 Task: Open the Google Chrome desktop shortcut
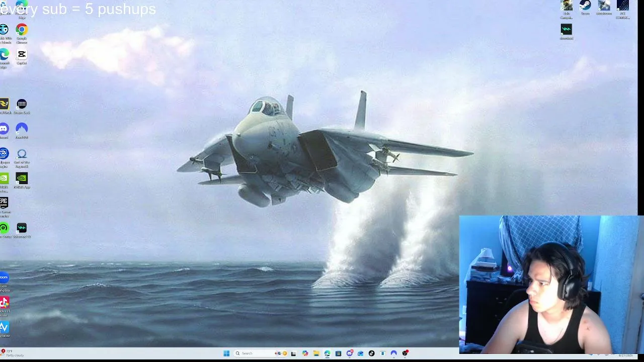tap(22, 33)
